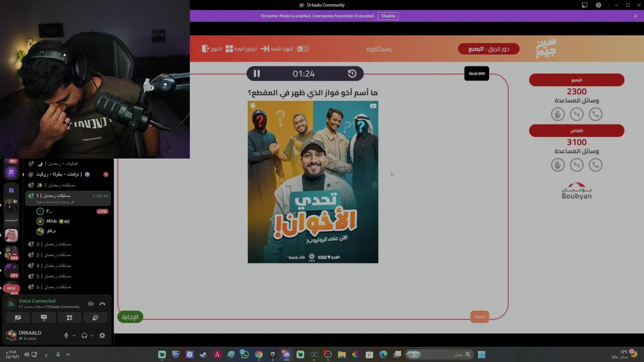
Task: Join the مسابقات رمضان 3 voice channel
Action: pyautogui.click(x=68, y=244)
